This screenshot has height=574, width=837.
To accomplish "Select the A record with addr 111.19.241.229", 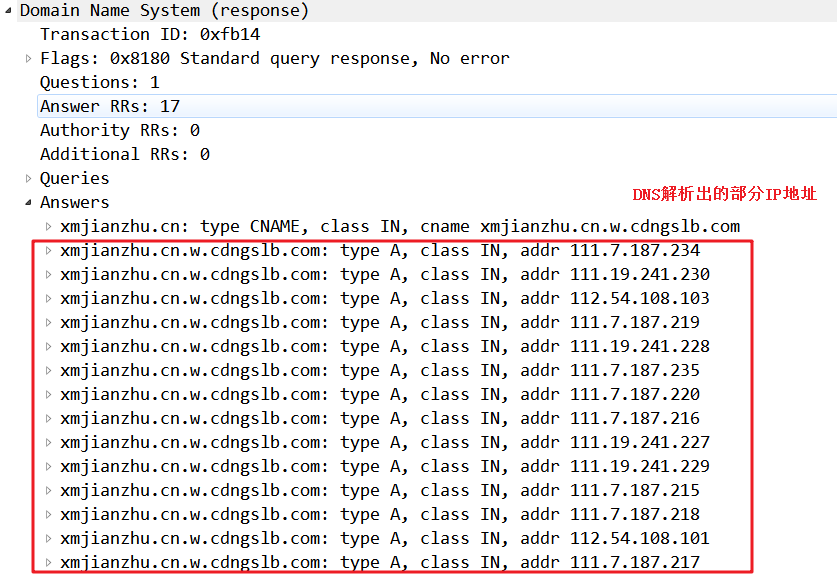I will [385, 467].
